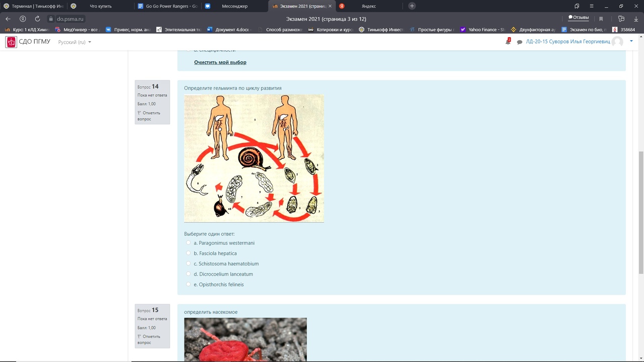Flag question 14 with 'Отметить вопрос'
Screen dimensions: 644x362
[149, 116]
